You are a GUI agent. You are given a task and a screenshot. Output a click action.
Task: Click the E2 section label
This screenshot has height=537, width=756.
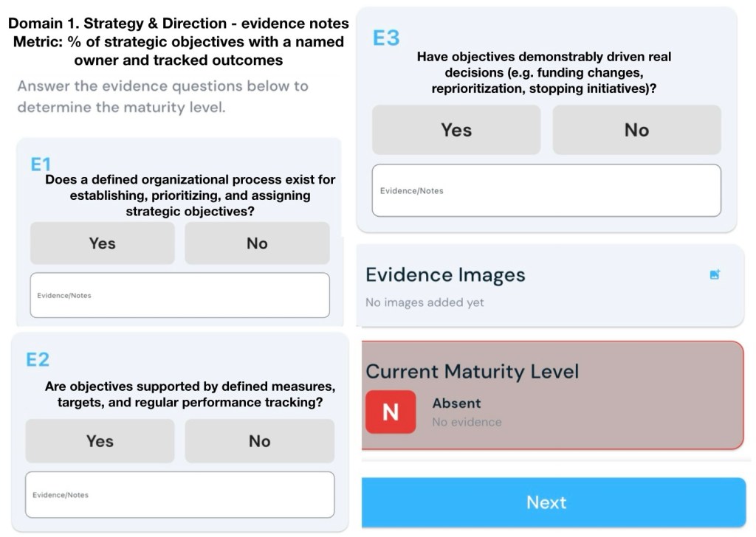pos(38,359)
